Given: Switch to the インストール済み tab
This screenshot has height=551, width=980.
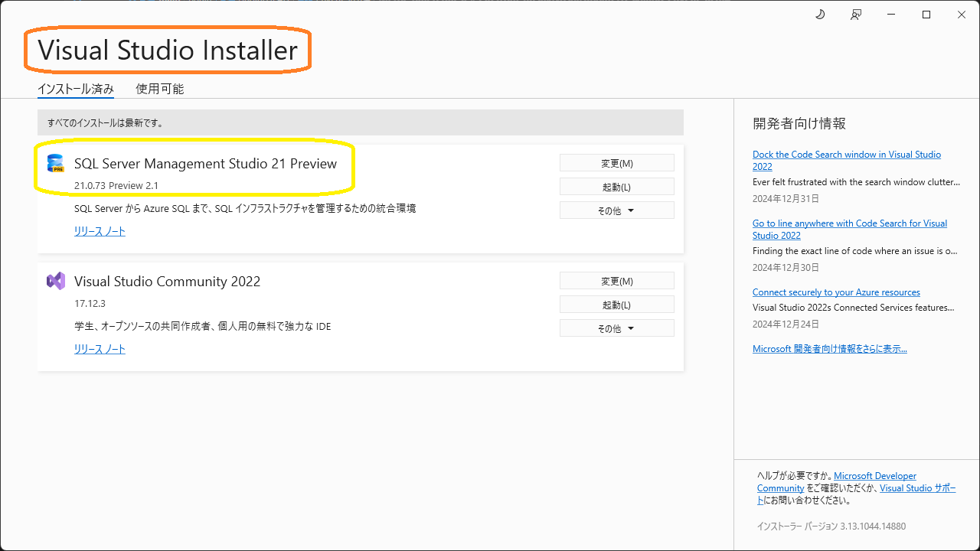Looking at the screenshot, I should tap(76, 89).
